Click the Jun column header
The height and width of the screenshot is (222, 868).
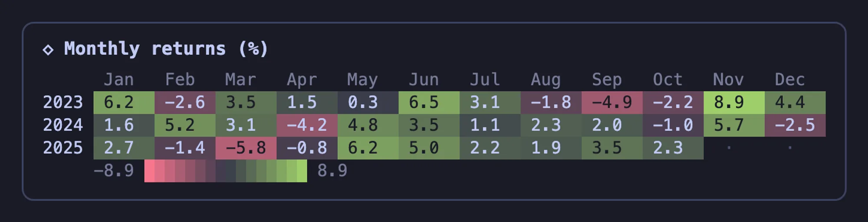tap(424, 80)
